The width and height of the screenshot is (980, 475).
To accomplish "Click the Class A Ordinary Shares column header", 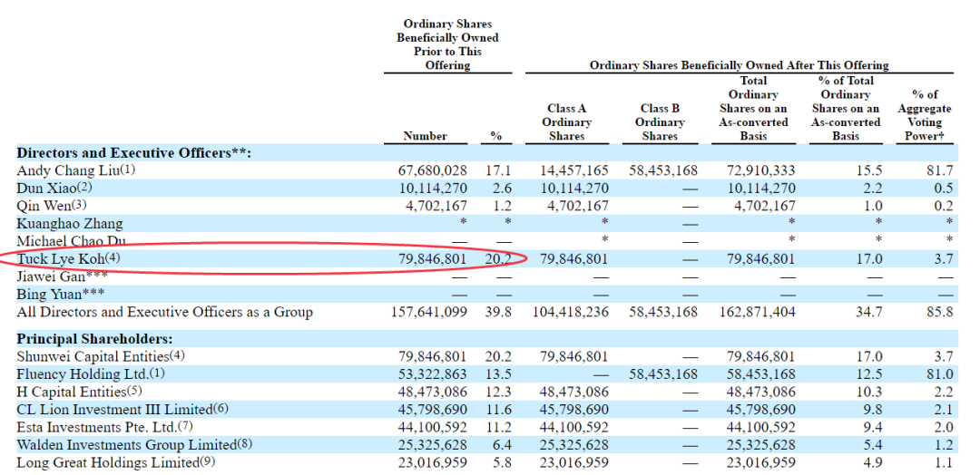I will pyautogui.click(x=566, y=121).
